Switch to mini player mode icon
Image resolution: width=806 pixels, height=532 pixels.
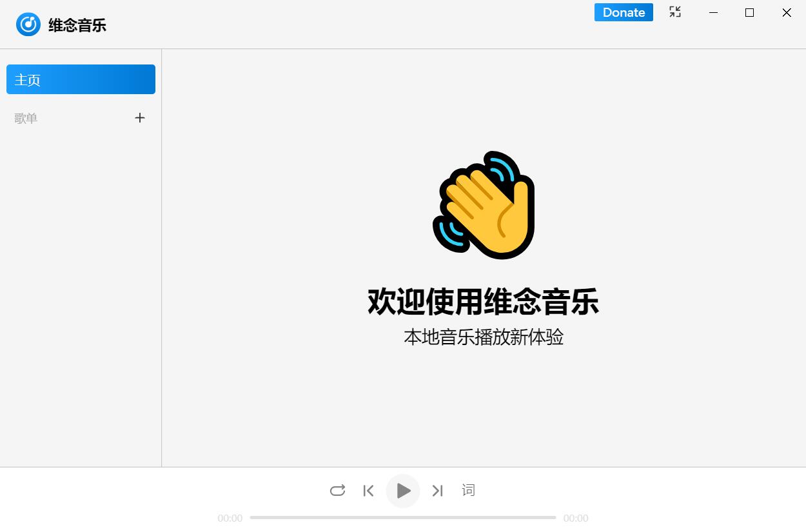675,12
